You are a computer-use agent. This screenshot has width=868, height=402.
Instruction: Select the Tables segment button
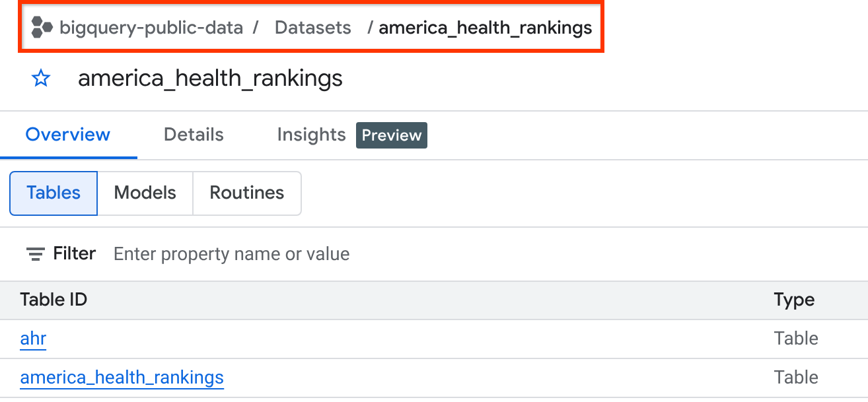54,193
